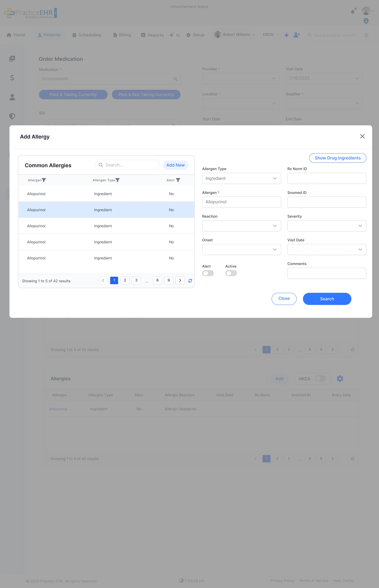Switch to the Patients tab
This screenshot has height=588, width=379.
49,35
